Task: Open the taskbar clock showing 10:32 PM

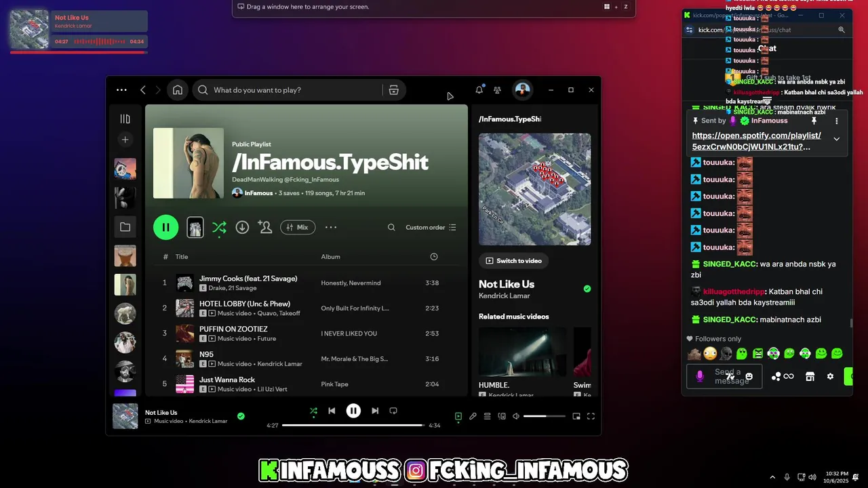Action: tap(837, 476)
